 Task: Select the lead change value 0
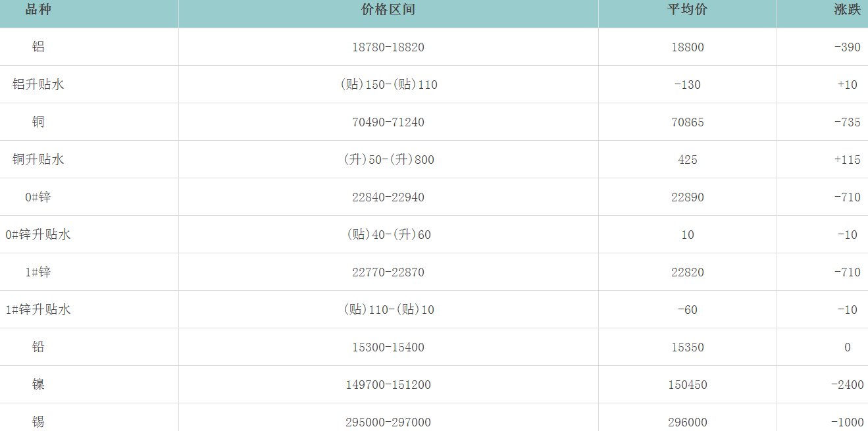pyautogui.click(x=847, y=347)
